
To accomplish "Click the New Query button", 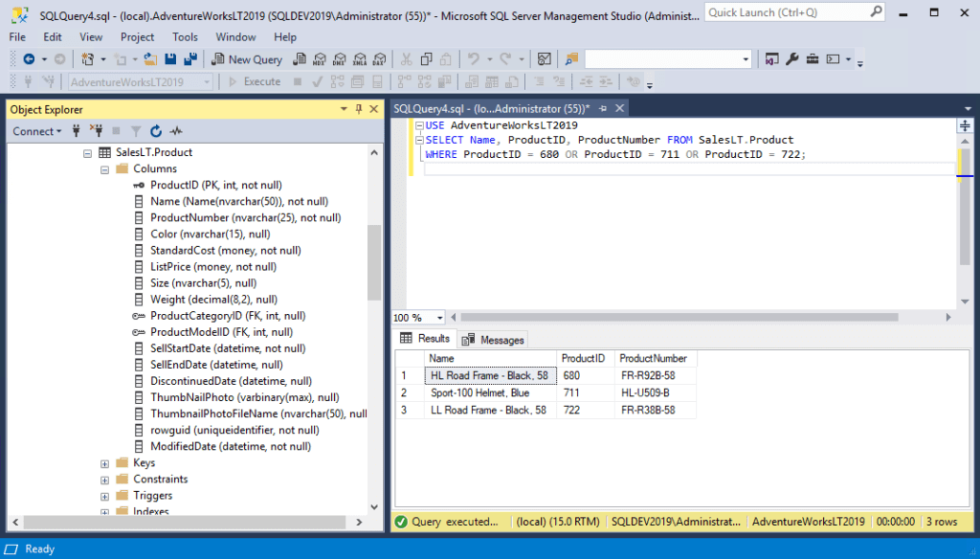I will tap(247, 59).
